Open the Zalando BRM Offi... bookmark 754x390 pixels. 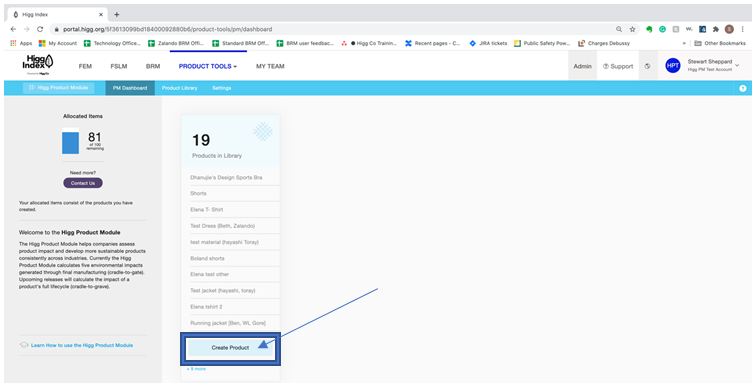176,43
